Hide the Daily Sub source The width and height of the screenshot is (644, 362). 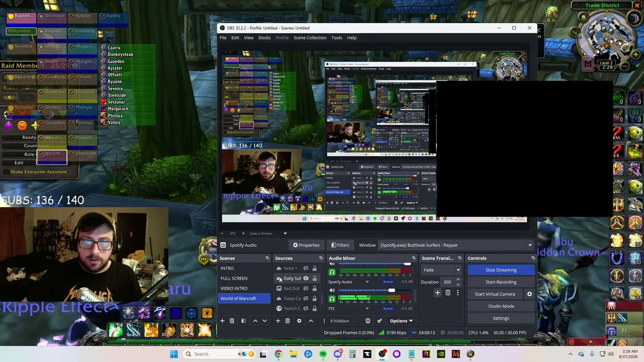[305, 279]
